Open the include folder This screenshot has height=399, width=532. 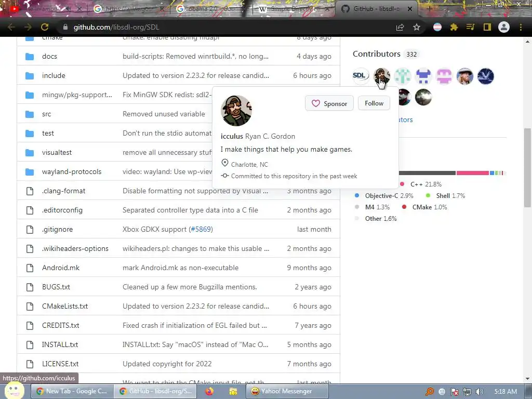54,76
